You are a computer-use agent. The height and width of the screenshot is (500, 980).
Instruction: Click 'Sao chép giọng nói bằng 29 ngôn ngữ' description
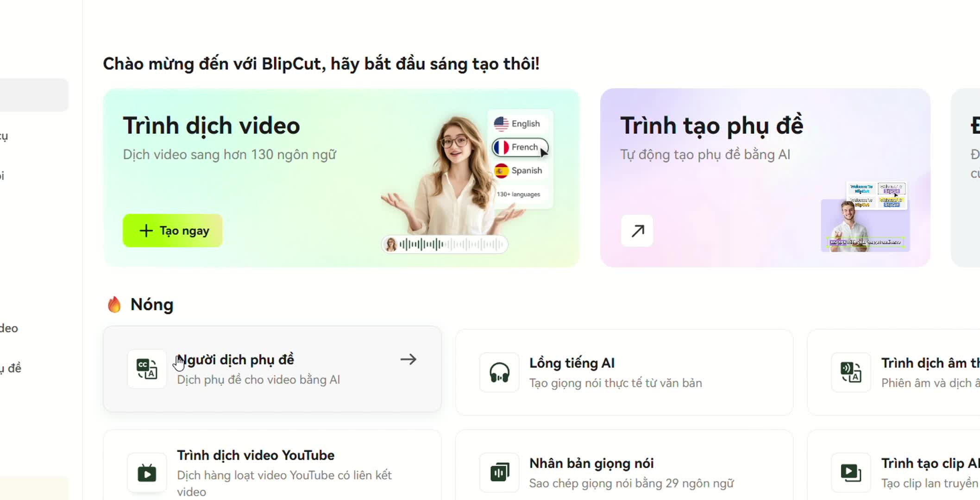tap(632, 483)
